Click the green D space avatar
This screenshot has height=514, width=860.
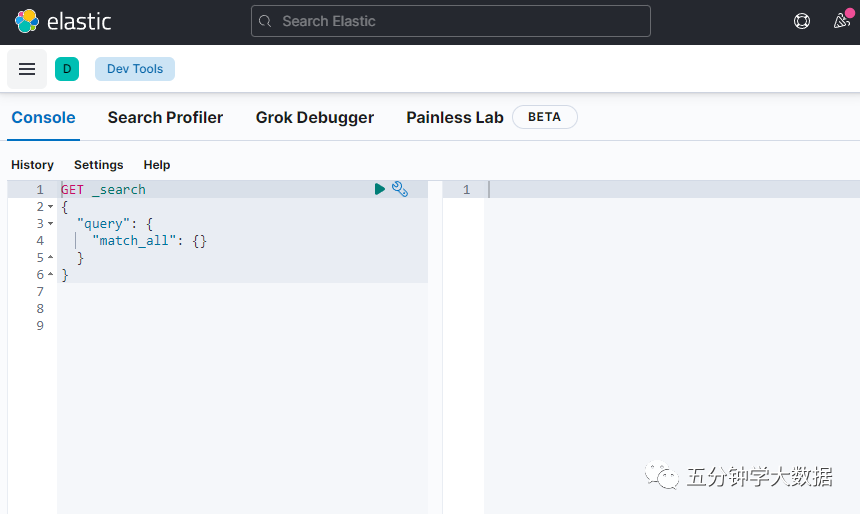pos(67,69)
